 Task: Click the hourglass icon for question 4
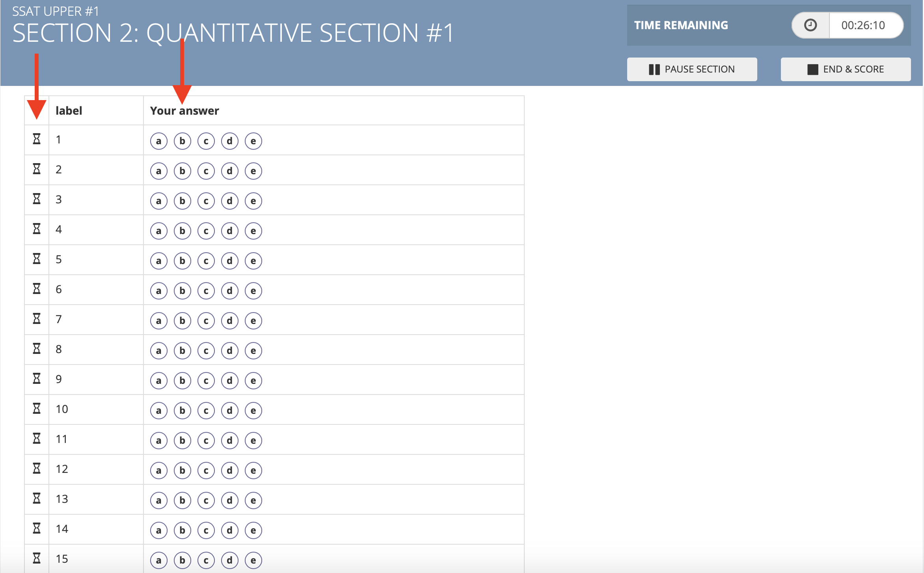click(x=37, y=229)
